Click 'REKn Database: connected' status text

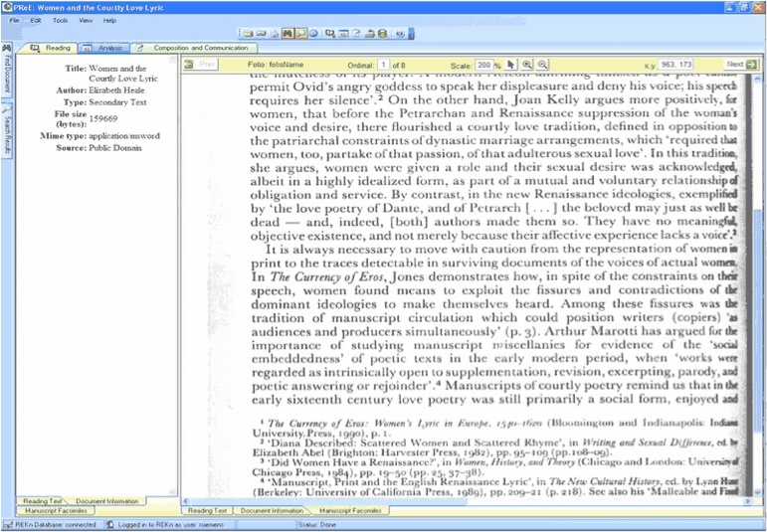tap(56, 525)
